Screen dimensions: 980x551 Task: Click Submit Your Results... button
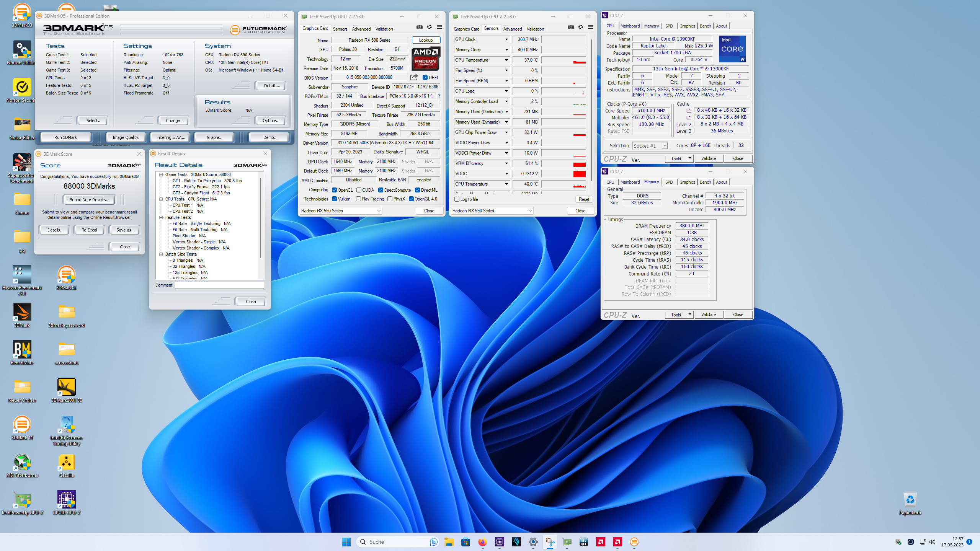89,200
